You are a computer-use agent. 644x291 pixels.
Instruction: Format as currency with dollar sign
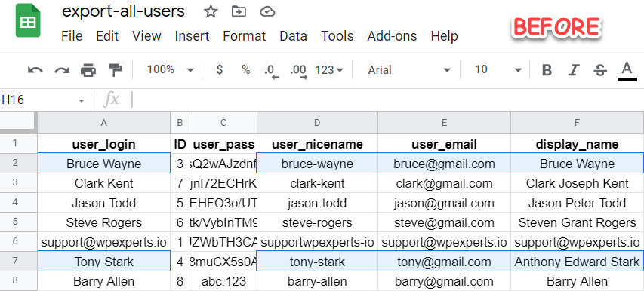coord(220,69)
